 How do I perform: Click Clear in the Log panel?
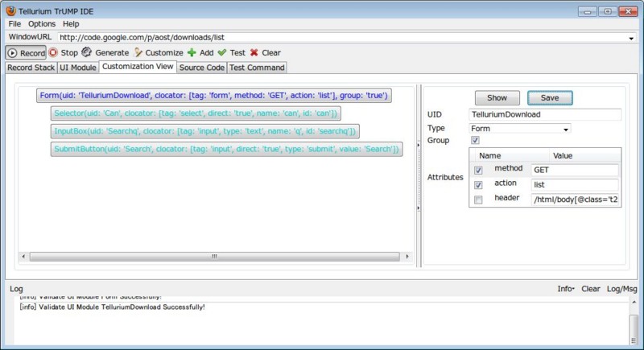[x=591, y=289]
